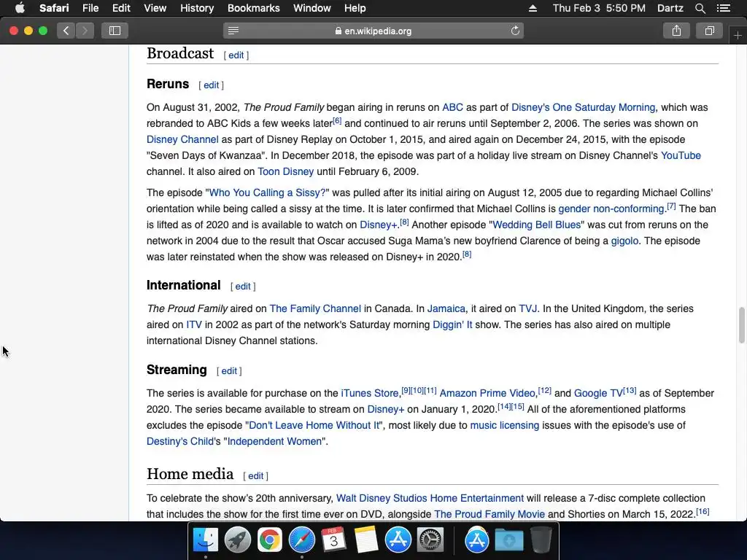
Task: Open the Safari menu
Action: click(x=54, y=8)
